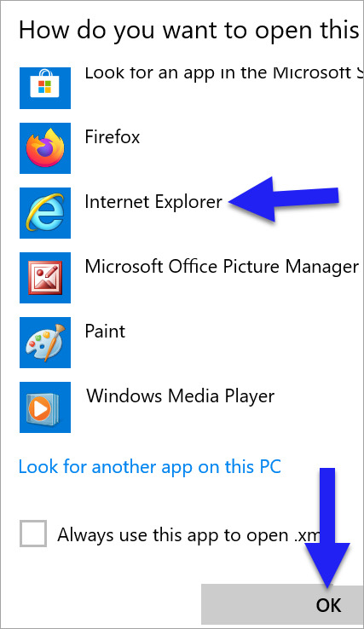Click the 'How do you want to open this' heading
This screenshot has width=364, height=629.
[188, 31]
